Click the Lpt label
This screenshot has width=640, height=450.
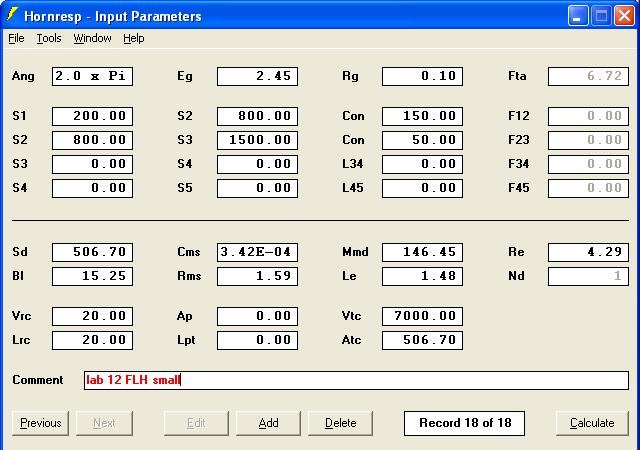click(x=186, y=341)
